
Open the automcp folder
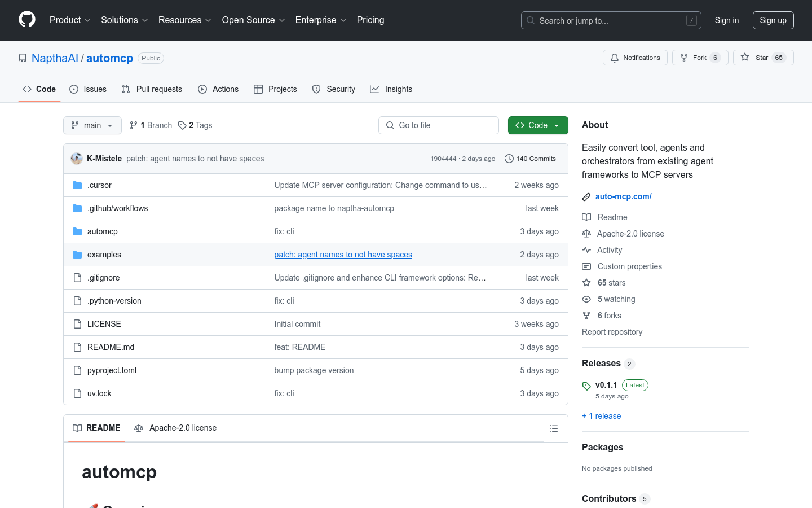pyautogui.click(x=103, y=231)
